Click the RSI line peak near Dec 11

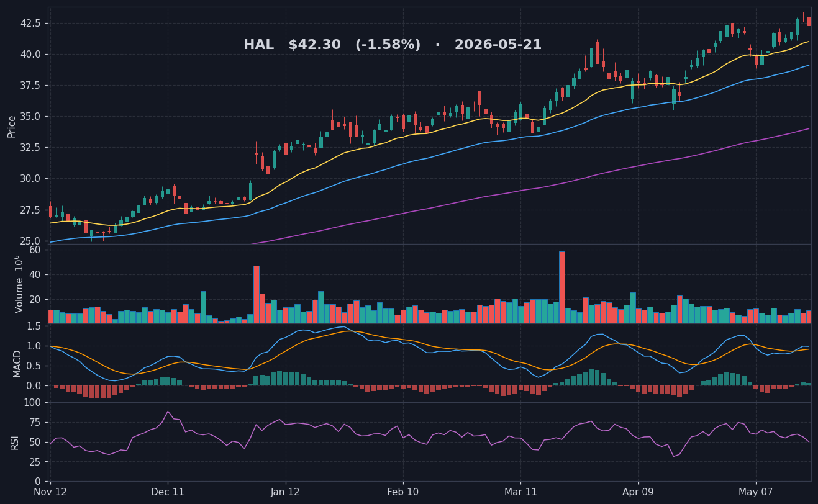168,412
